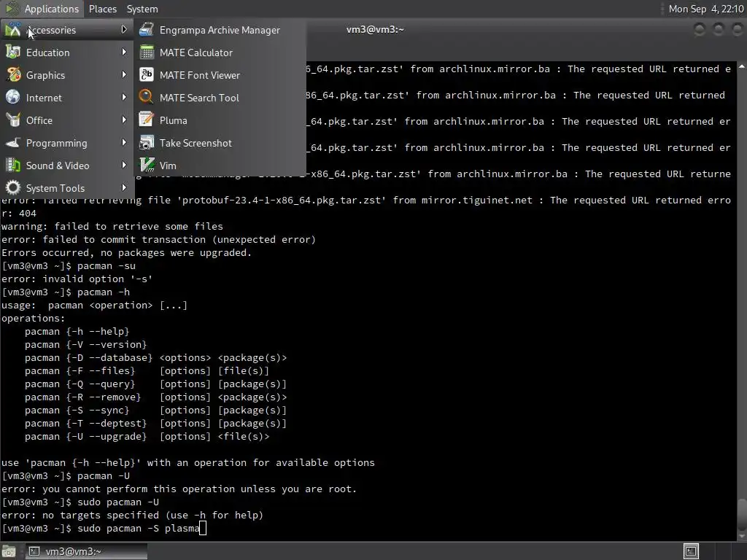Click the text 'pacman {-Q --query}'
Image resolution: width=747 pixels, height=560 pixels.
80,384
